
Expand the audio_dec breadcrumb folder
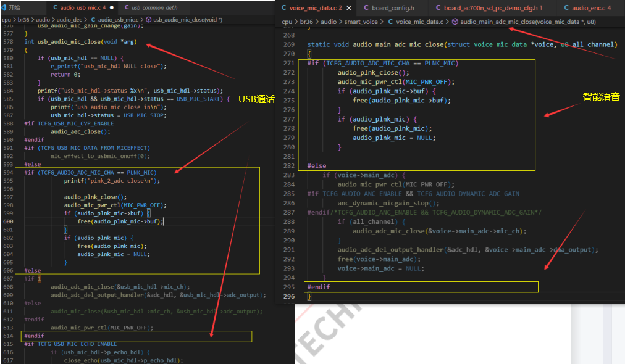[x=69, y=20]
